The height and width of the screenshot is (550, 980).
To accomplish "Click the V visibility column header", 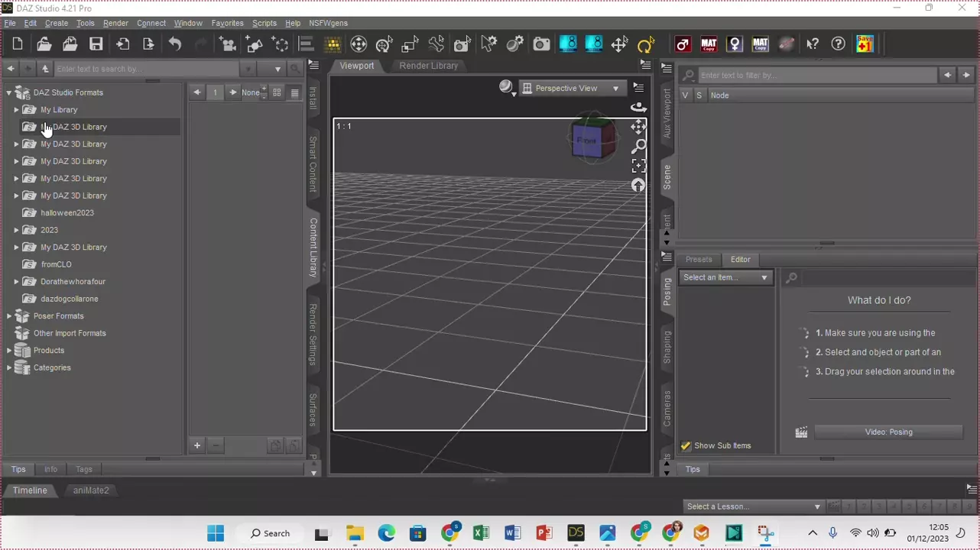I will [x=685, y=95].
